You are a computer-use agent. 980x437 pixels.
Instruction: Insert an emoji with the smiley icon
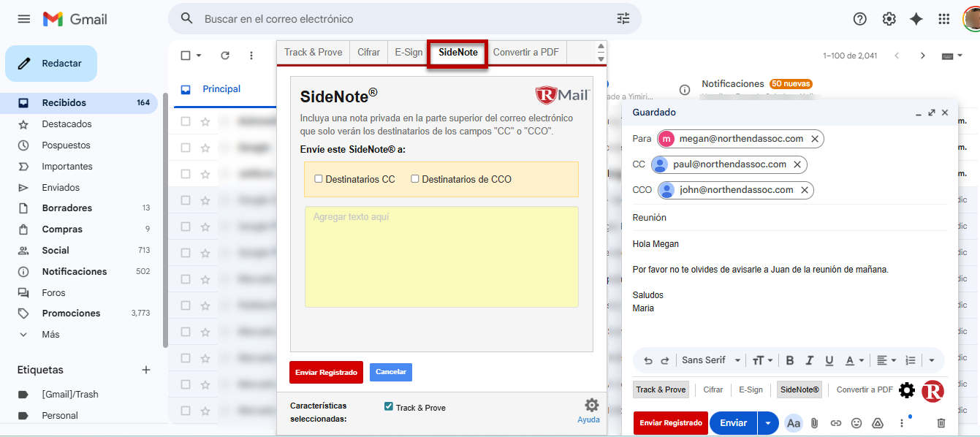[856, 423]
